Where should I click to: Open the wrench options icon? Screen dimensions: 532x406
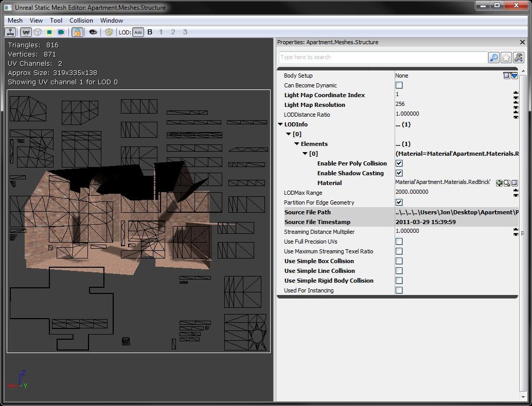point(519,58)
